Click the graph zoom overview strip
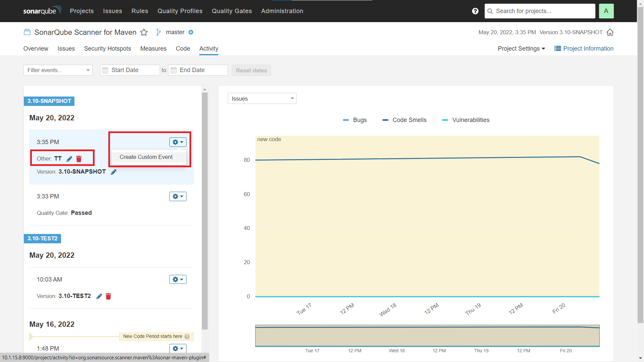This screenshot has height=362, width=644. (427, 336)
